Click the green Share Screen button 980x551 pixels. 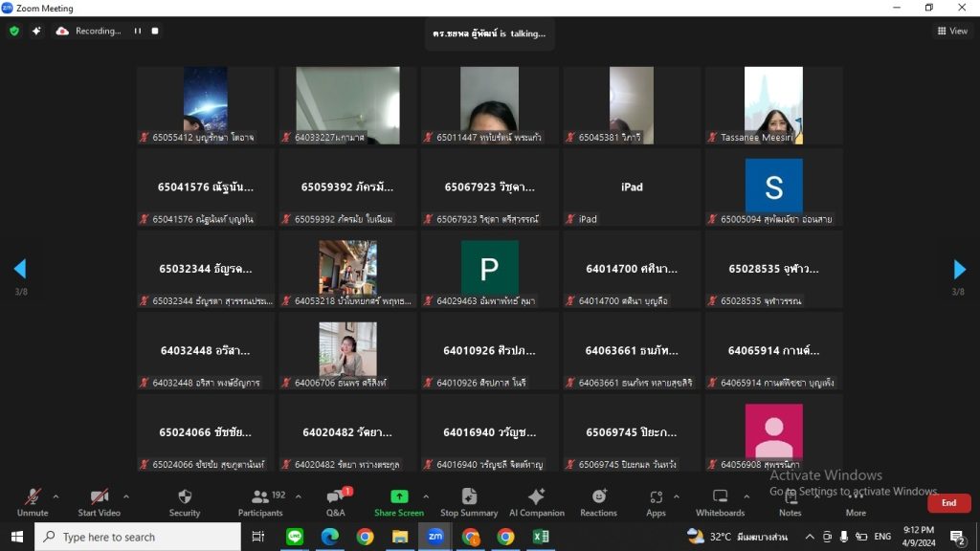click(399, 502)
